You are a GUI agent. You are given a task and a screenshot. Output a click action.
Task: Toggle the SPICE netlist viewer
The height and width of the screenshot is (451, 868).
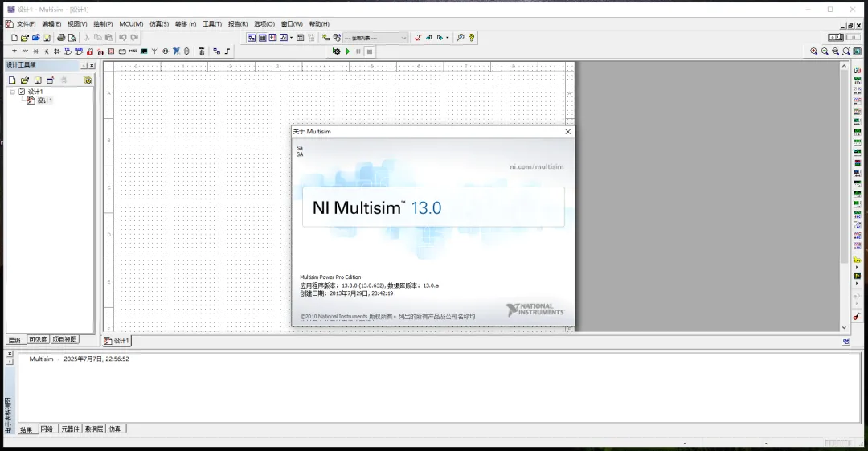[273, 38]
